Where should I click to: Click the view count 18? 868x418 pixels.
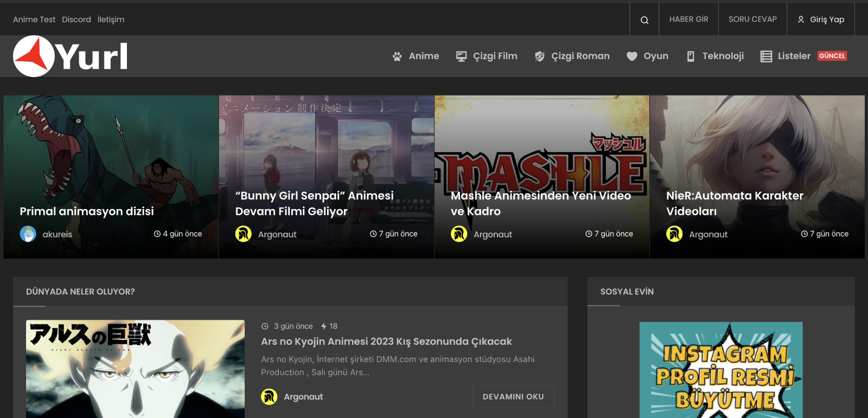tap(334, 326)
